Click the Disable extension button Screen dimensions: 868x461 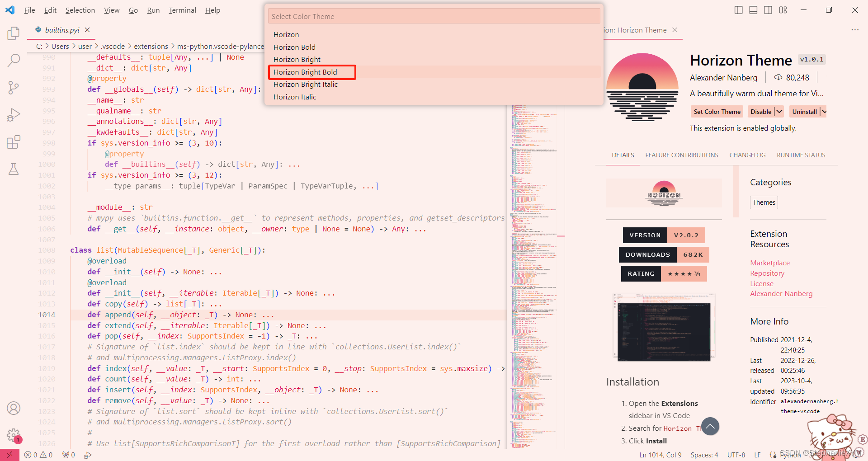[x=761, y=112]
